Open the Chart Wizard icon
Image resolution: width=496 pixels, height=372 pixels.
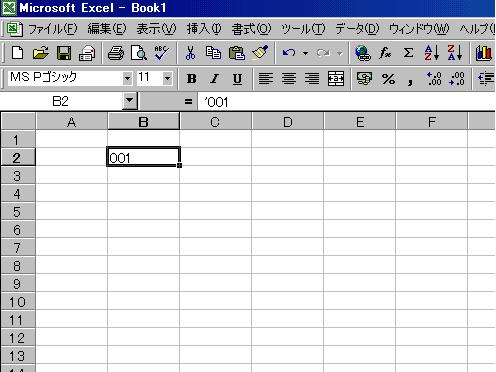(x=484, y=53)
